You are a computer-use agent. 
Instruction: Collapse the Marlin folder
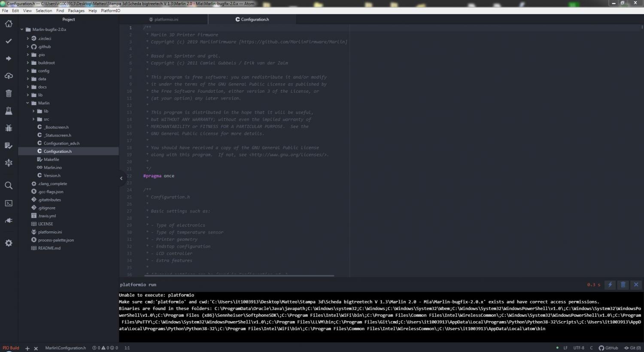point(28,103)
